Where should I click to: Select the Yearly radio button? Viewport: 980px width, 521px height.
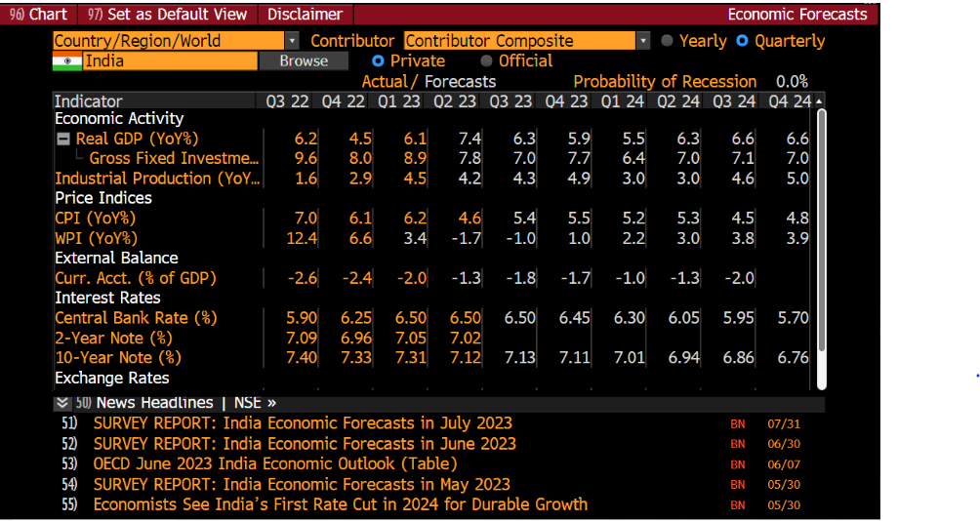668,41
